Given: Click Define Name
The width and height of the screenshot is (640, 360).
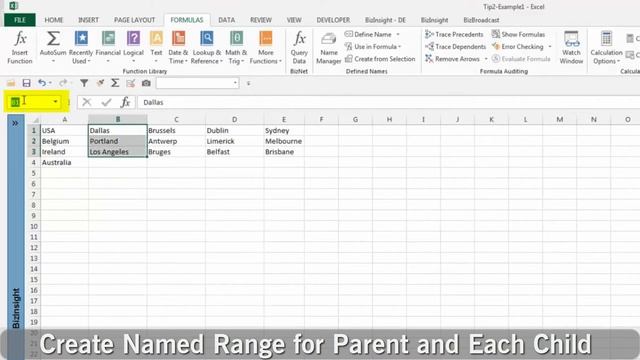Looking at the screenshot, I should click(369, 34).
